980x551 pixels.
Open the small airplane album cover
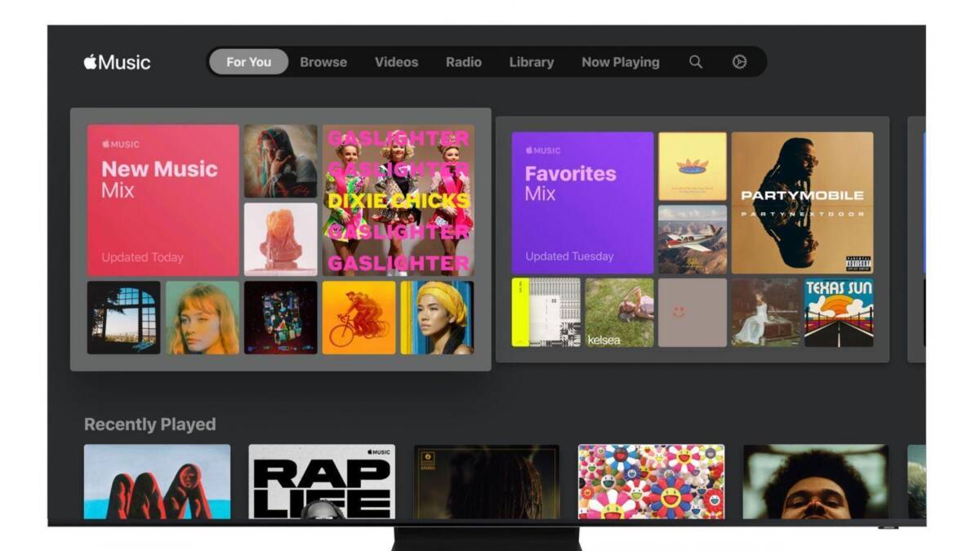(693, 239)
